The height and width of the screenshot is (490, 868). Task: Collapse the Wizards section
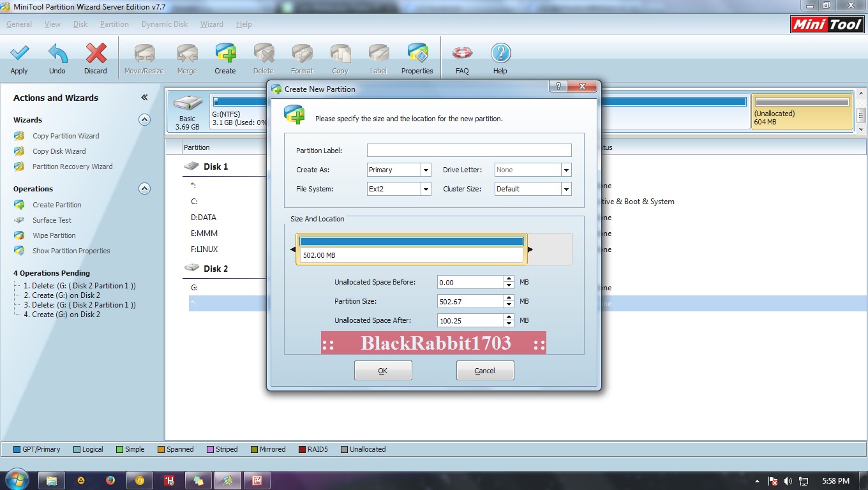[144, 119]
